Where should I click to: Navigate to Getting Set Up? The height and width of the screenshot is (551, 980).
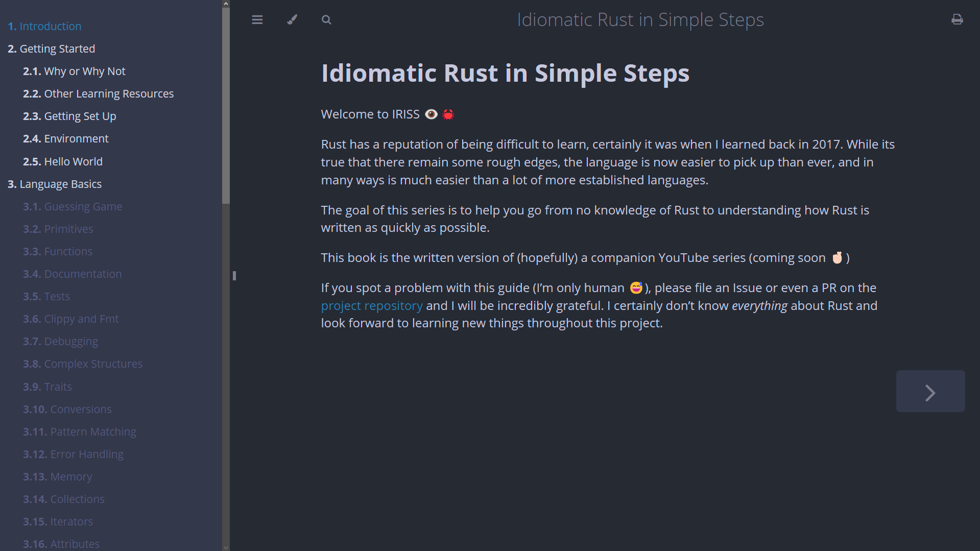coord(69,116)
